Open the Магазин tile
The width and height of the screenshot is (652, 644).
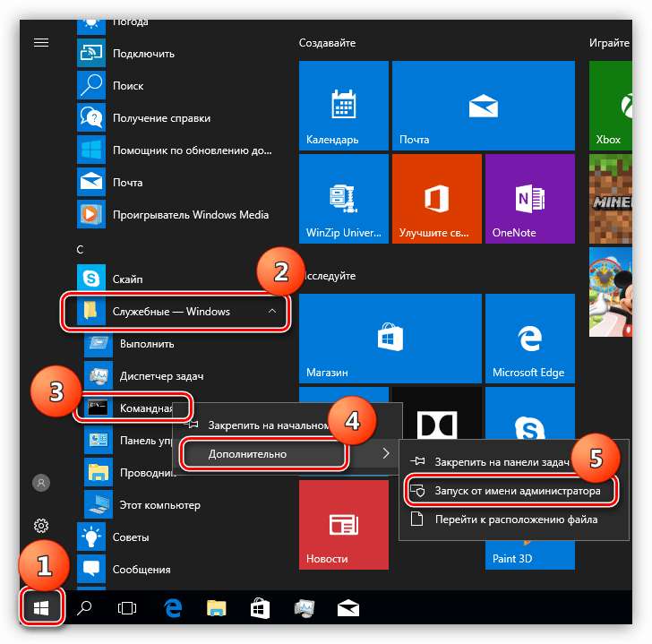(390, 339)
